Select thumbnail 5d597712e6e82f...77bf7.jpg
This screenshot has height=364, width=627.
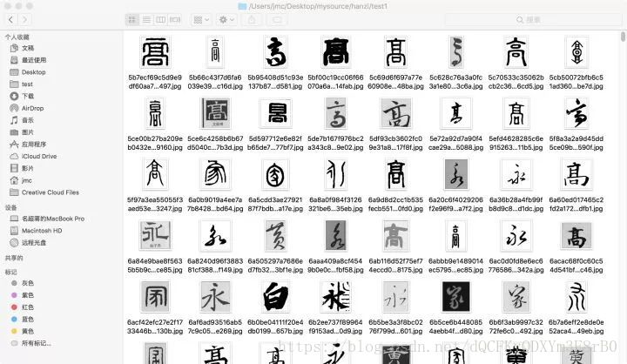(275, 113)
